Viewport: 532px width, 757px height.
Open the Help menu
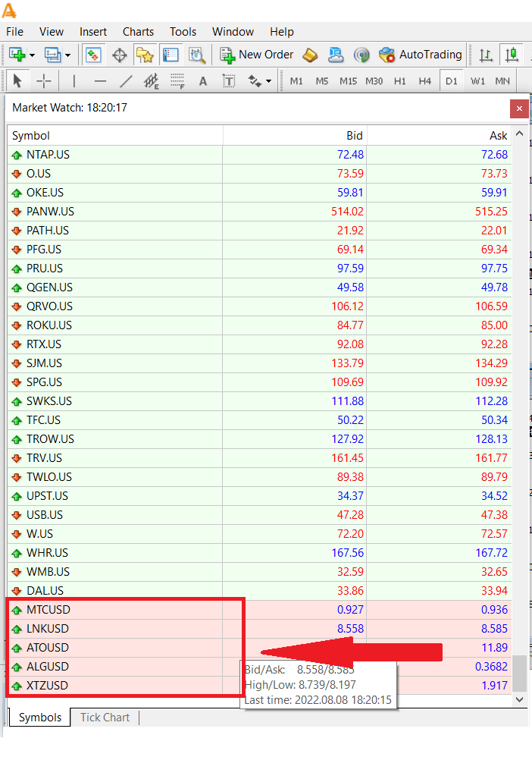[282, 32]
